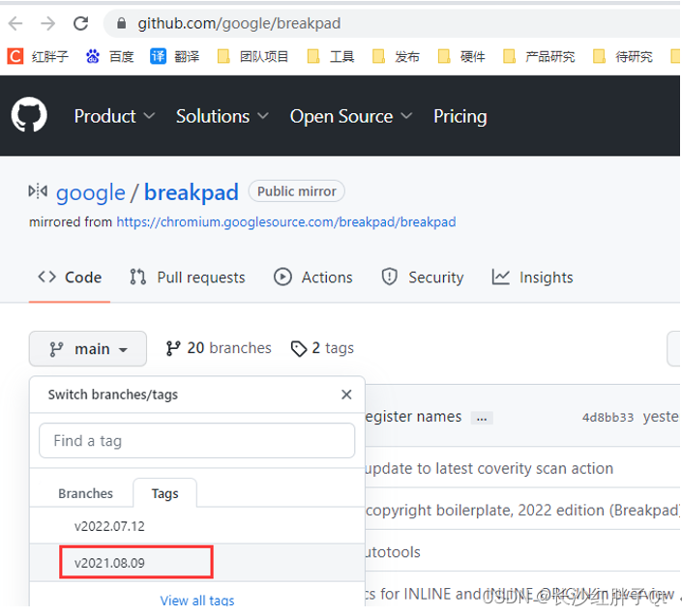Open the 发布 bookmark folder

(396, 56)
